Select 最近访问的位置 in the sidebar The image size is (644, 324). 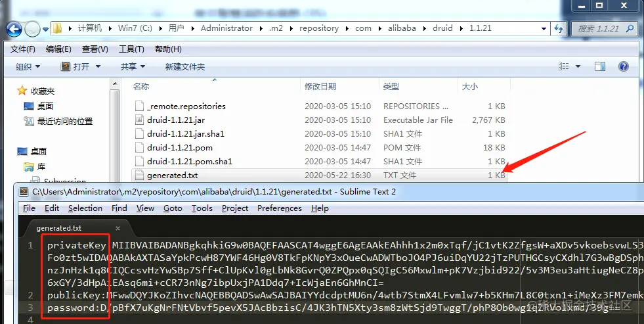pyautogui.click(x=58, y=122)
